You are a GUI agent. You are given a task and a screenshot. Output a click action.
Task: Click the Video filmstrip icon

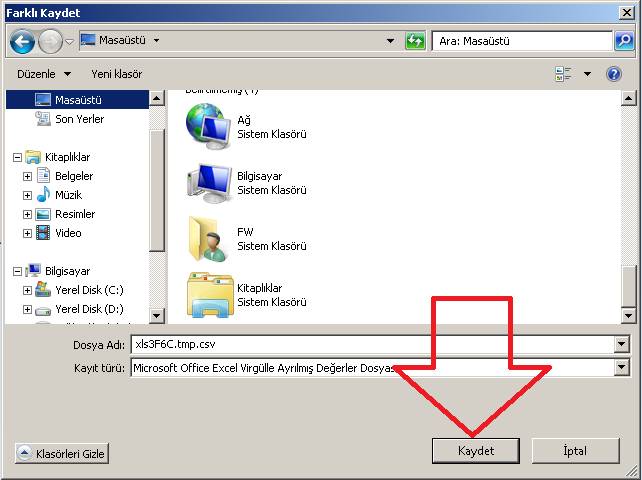click(43, 233)
